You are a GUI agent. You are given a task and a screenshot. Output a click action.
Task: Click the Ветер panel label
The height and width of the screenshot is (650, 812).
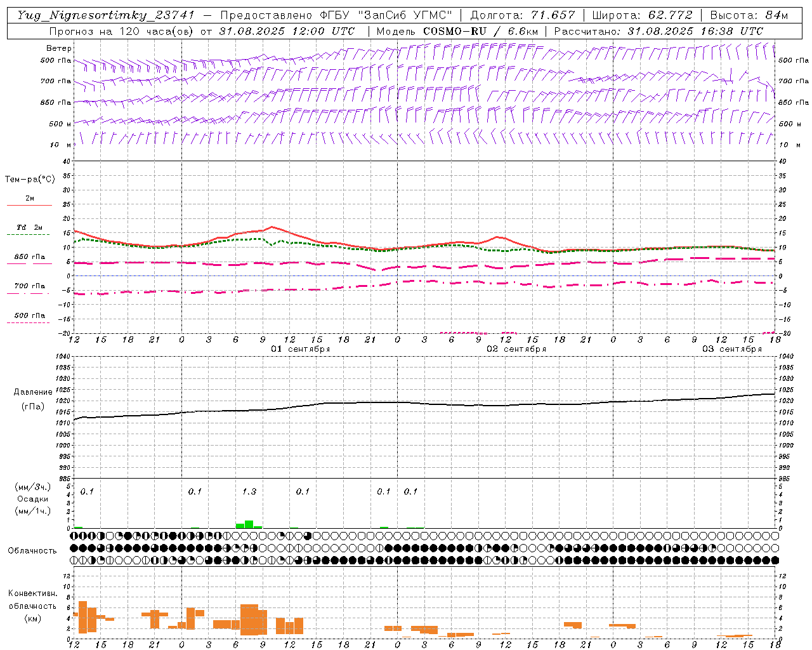pyautogui.click(x=59, y=48)
